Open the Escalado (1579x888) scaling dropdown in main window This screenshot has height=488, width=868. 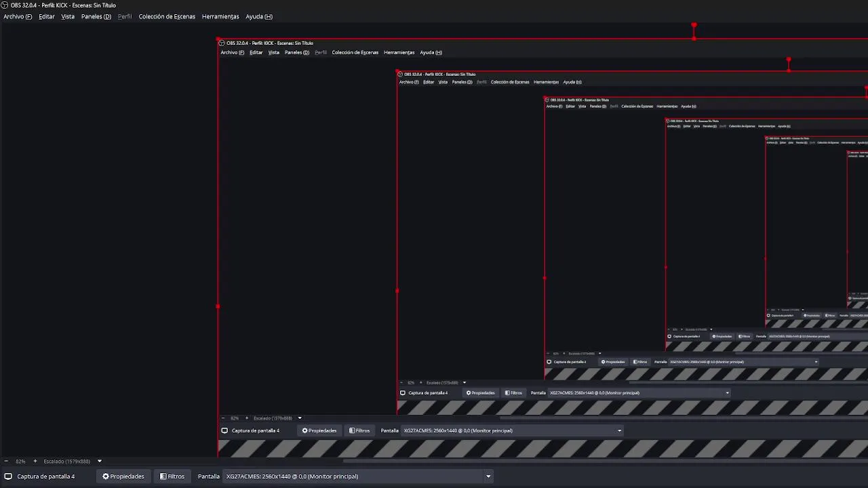click(x=73, y=462)
